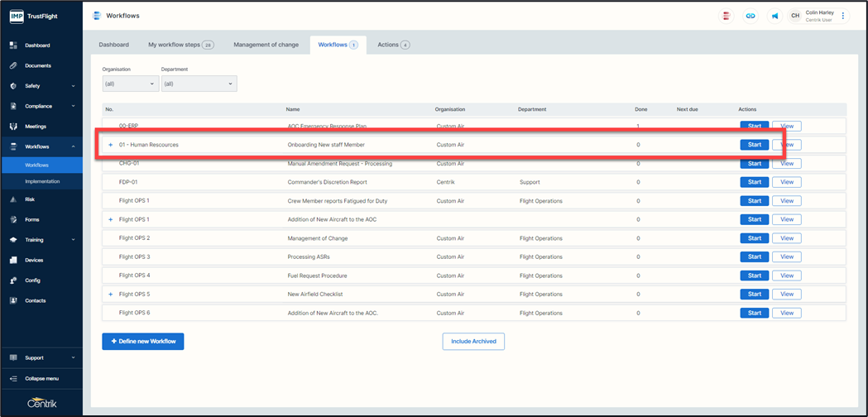The width and height of the screenshot is (868, 417).
Task: Click Define new Workflow button
Action: [x=143, y=342]
